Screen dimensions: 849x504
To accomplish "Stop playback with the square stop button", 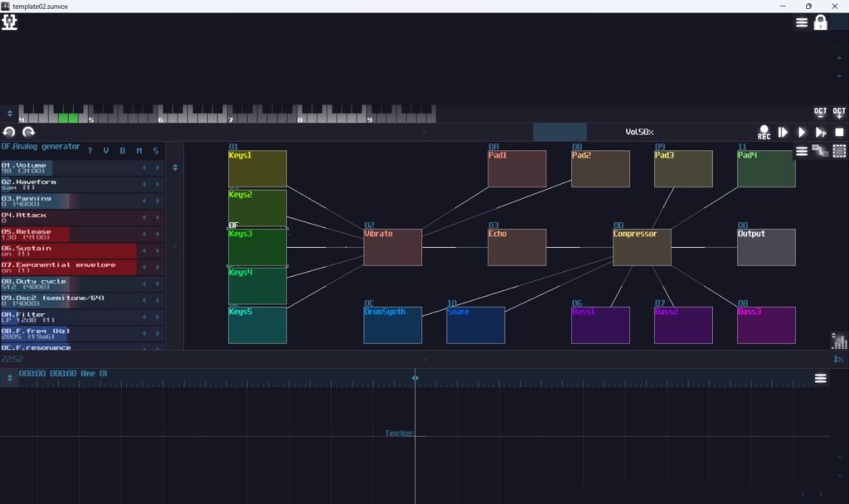I will (x=839, y=132).
